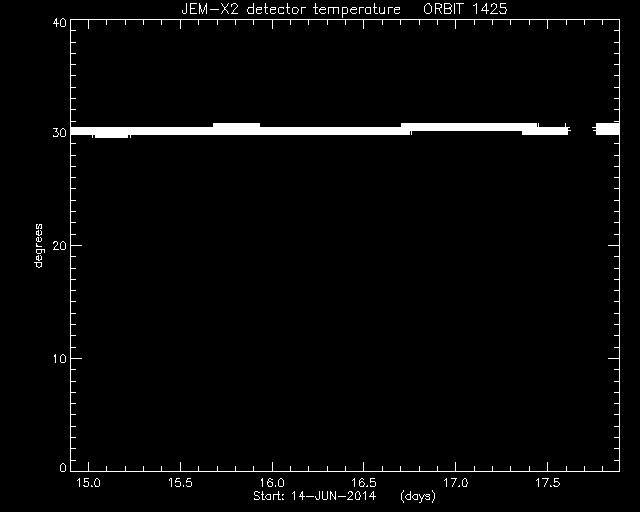The width and height of the screenshot is (640, 512).
Task: Click the lowered data segment near day 15.1
Action: pos(111,136)
